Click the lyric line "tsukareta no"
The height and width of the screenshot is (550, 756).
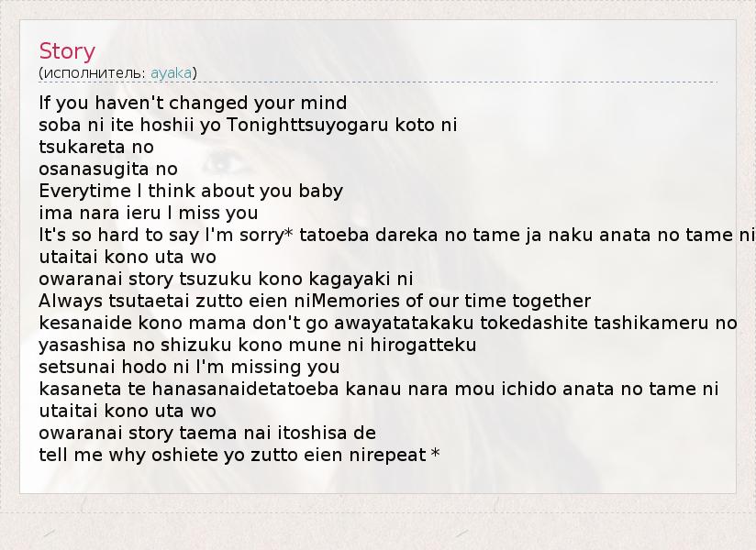[96, 147]
